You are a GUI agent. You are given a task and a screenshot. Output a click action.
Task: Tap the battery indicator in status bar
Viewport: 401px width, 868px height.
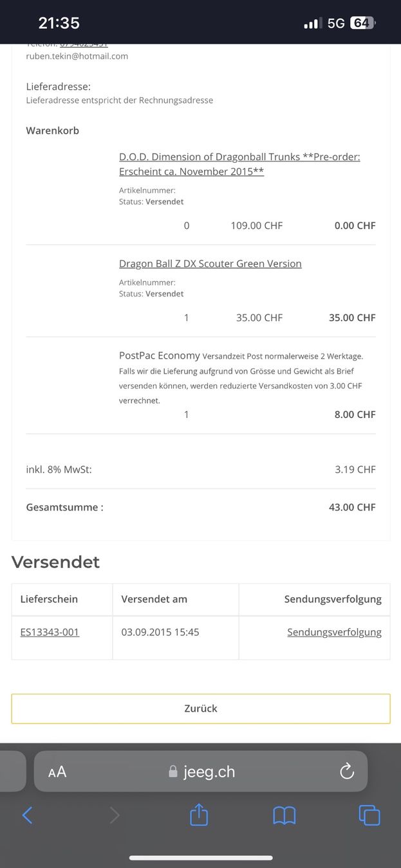[362, 23]
